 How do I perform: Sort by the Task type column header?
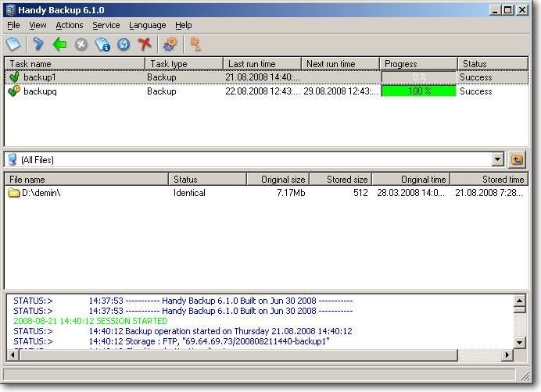coord(185,64)
